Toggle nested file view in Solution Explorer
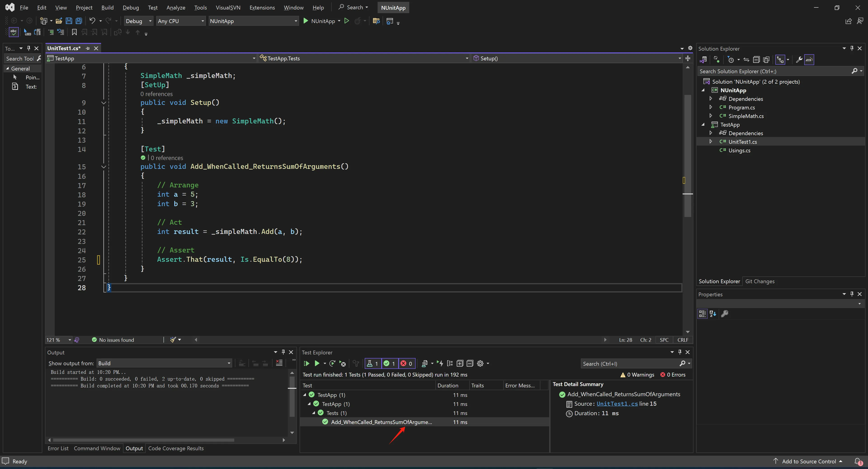This screenshot has height=469, width=868. (x=780, y=60)
